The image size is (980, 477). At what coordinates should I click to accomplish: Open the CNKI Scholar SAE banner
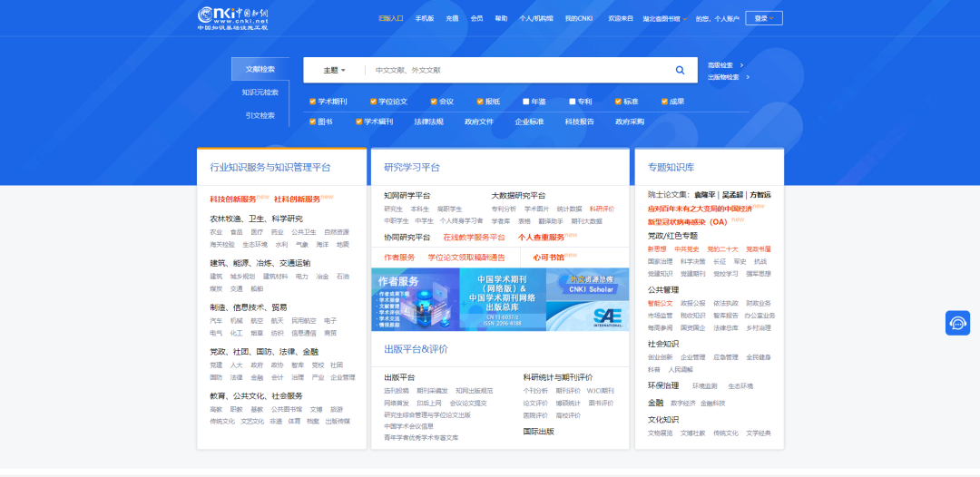point(587,299)
